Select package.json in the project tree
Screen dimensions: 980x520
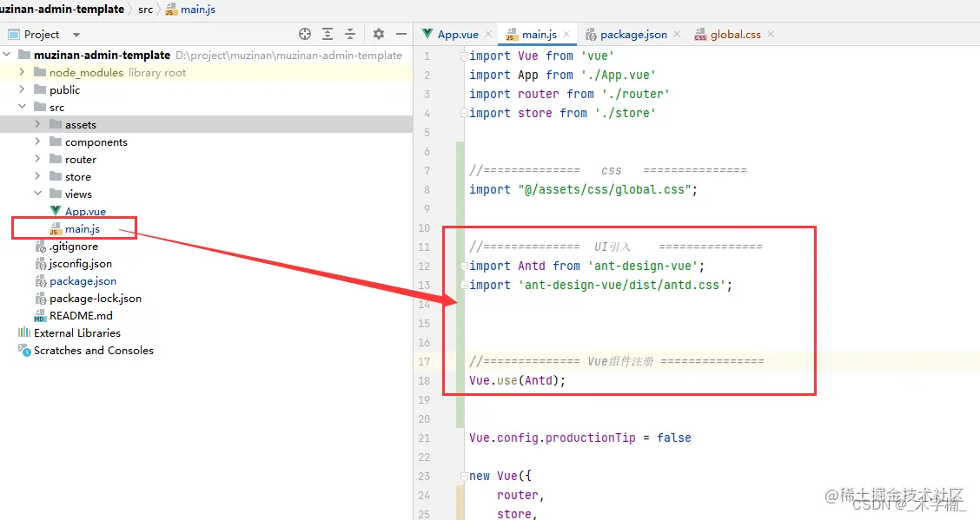click(83, 281)
